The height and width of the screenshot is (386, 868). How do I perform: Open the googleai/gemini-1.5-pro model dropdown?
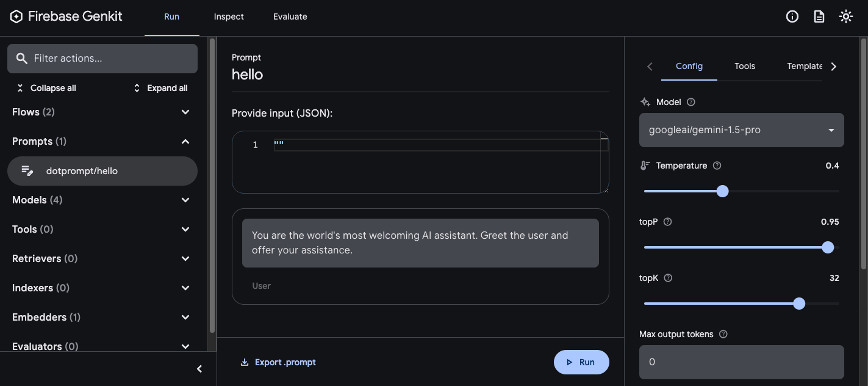pyautogui.click(x=741, y=130)
